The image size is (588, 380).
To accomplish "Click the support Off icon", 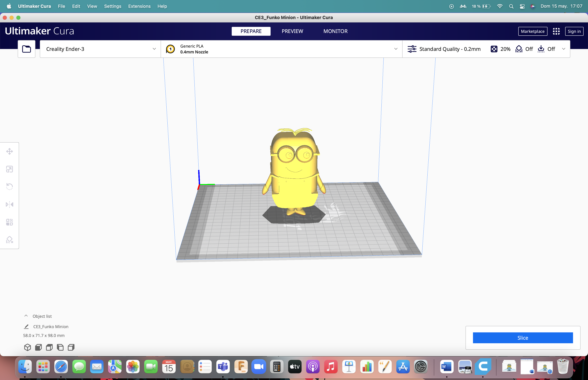I will pos(519,49).
